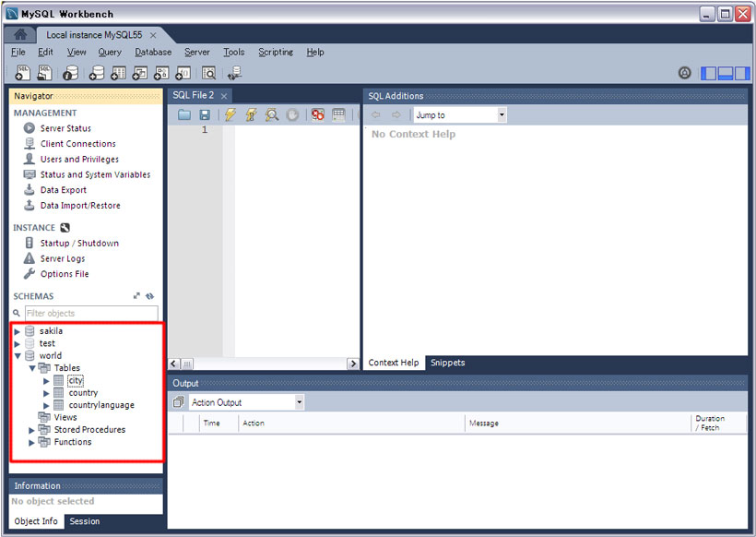756x537 pixels.
Task: Expand the sakila schema
Action: [x=17, y=331]
